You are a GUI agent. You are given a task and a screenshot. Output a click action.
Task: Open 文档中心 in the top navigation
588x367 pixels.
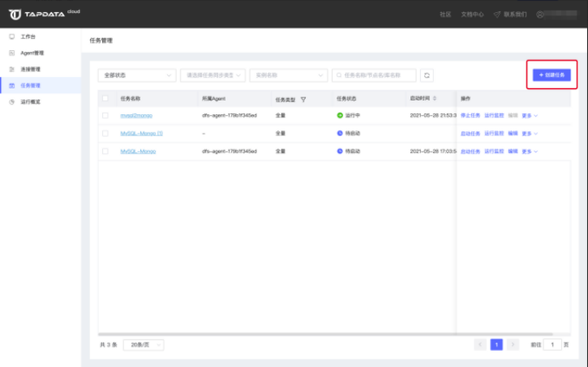point(472,15)
